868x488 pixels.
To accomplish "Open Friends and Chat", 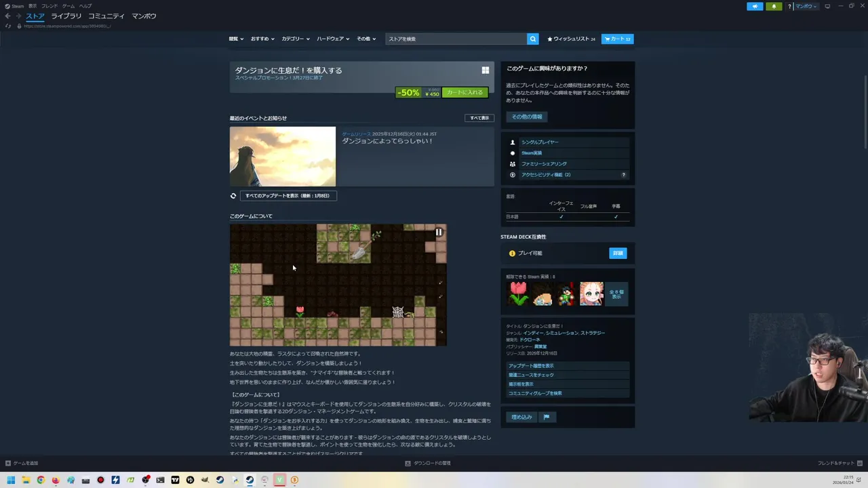I will click(x=840, y=463).
